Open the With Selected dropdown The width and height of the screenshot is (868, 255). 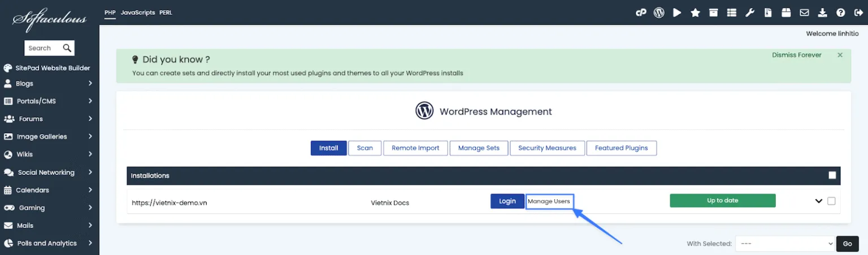785,244
